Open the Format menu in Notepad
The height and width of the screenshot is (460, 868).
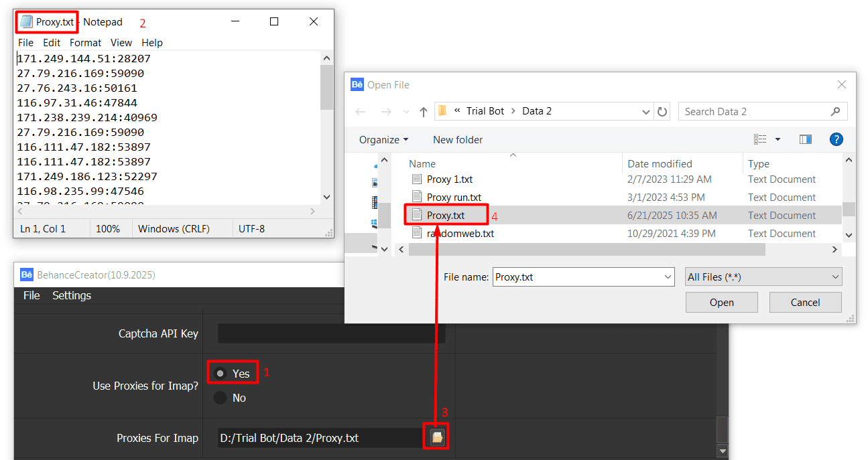tap(85, 42)
